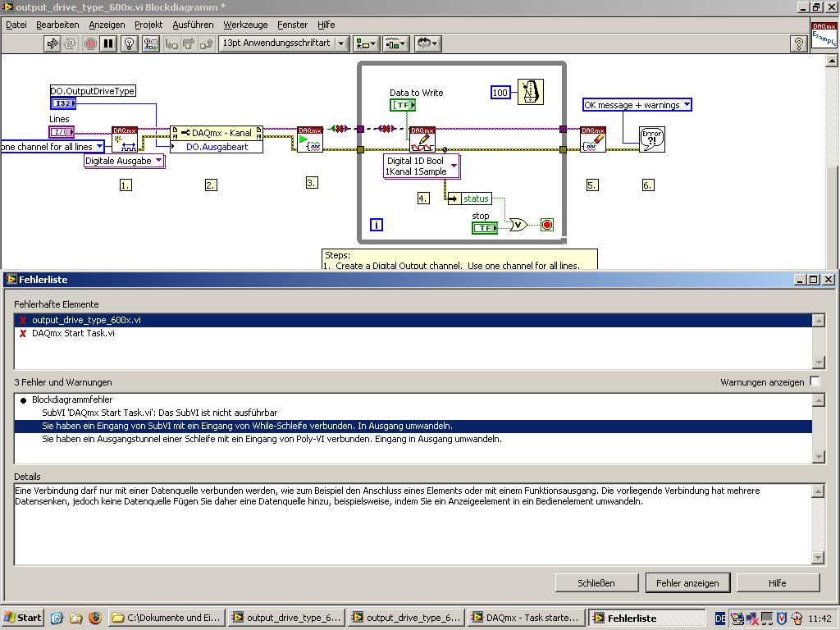The image size is (840, 630).
Task: Open the Fenster menu
Action: coord(293,25)
